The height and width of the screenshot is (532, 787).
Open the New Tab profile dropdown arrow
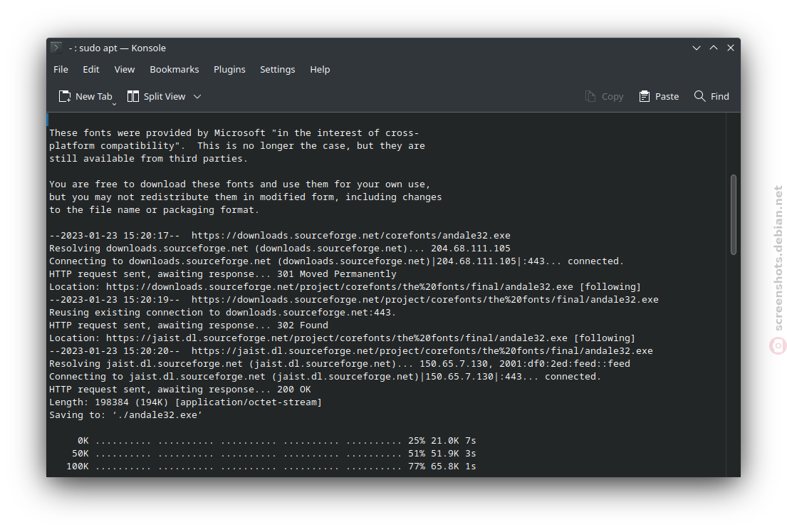tap(115, 104)
